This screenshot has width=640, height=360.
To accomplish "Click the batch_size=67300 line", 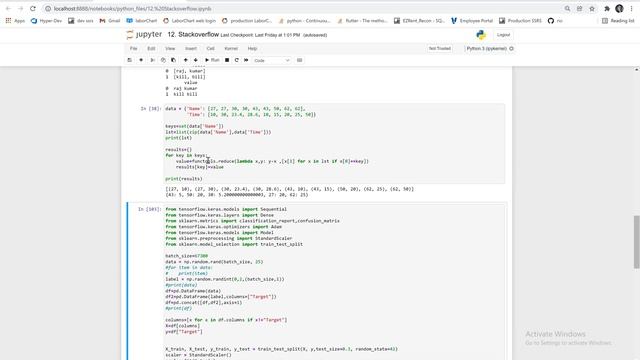I will pos(187,256).
